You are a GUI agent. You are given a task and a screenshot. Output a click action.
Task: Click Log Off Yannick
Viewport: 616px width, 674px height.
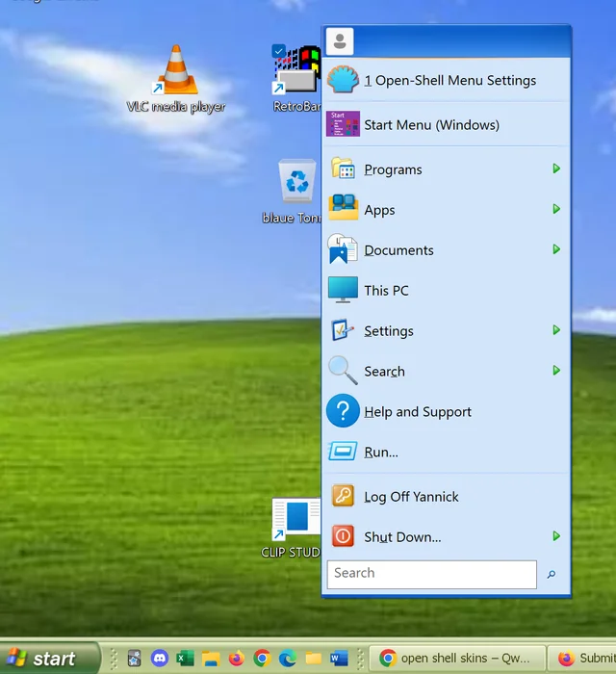point(446,497)
